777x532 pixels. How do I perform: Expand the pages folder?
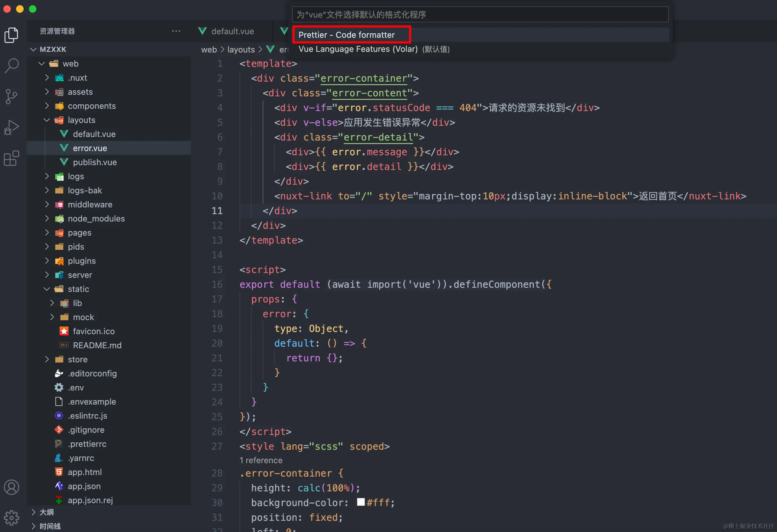point(47,233)
